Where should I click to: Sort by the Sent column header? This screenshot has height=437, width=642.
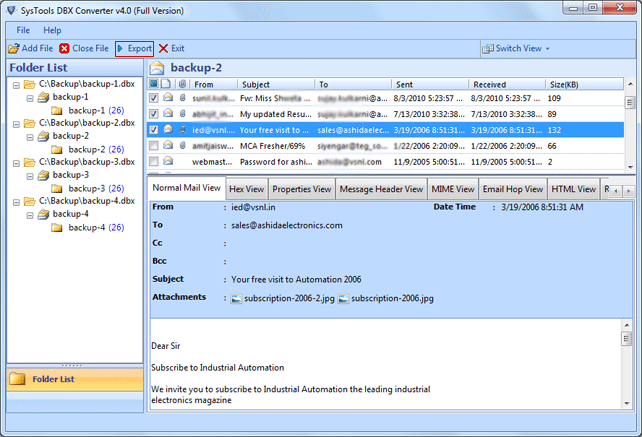pyautogui.click(x=430, y=84)
